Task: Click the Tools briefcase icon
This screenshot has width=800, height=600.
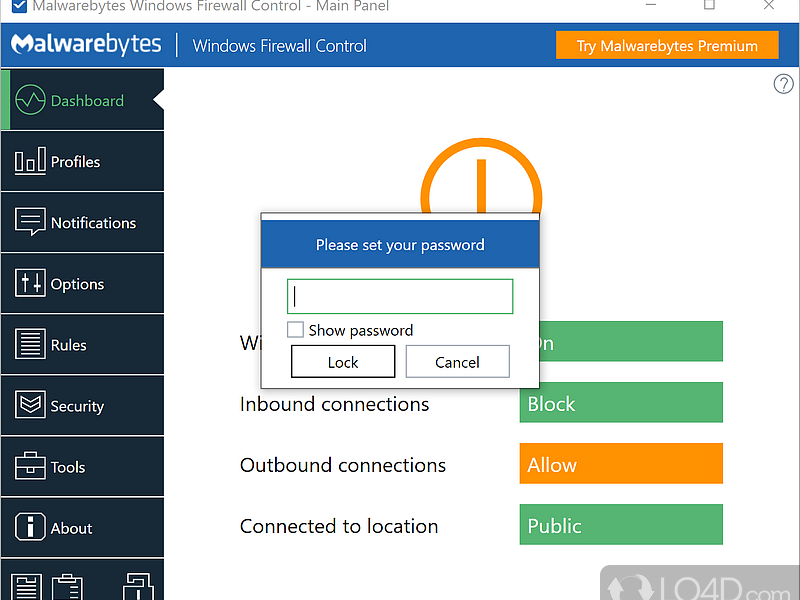Action: [30, 465]
